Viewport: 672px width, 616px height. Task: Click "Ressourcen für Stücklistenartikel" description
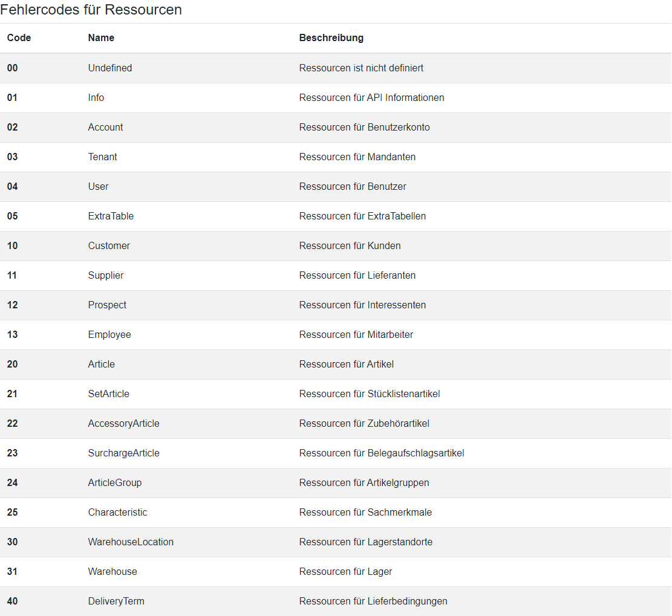click(369, 394)
